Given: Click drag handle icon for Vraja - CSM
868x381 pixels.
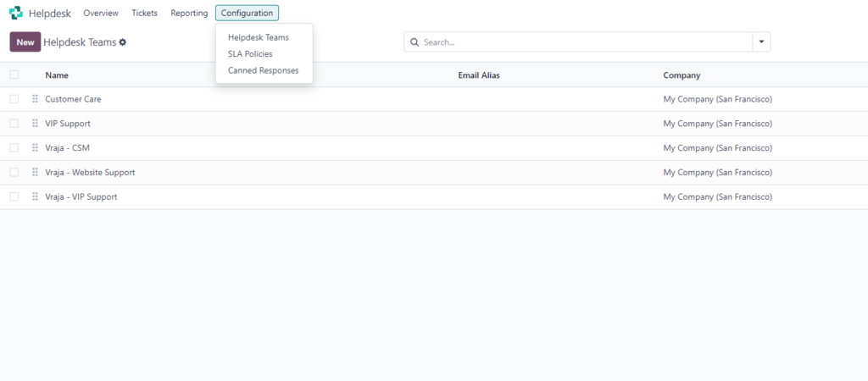Looking at the screenshot, I should coord(36,148).
